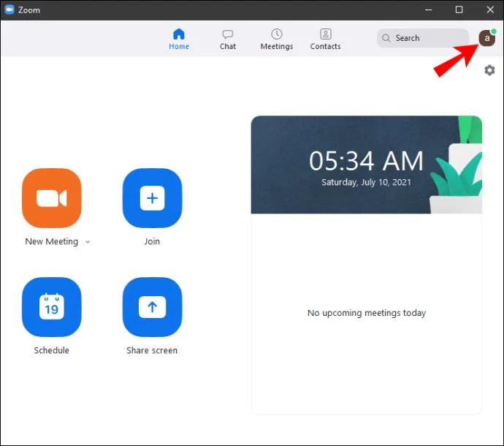
Task: Expand the New Meeting dropdown arrow
Action: (x=88, y=242)
